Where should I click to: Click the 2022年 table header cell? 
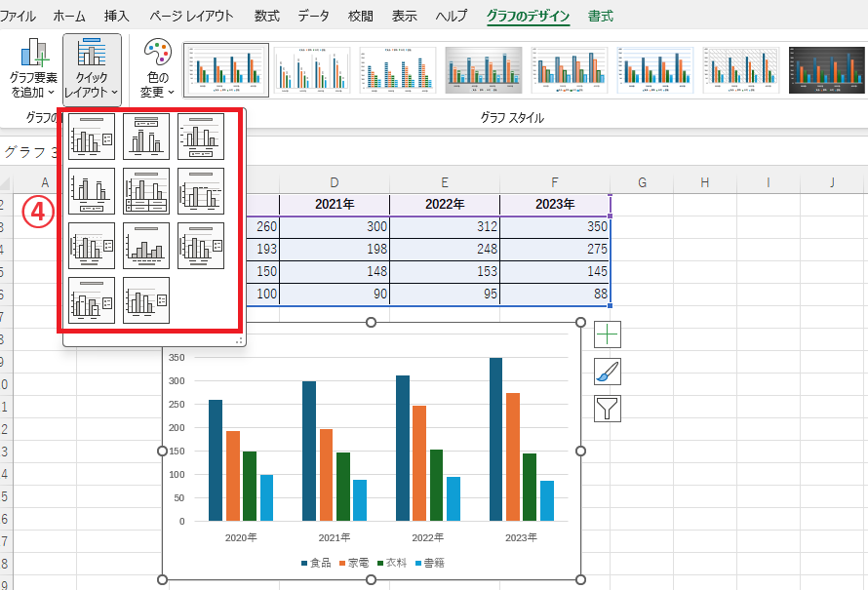coord(445,204)
